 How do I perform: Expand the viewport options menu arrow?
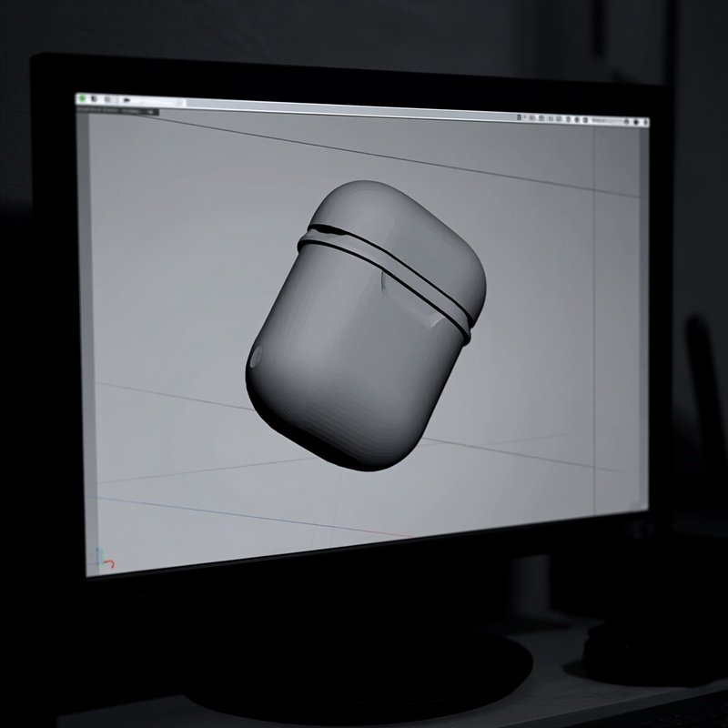(149, 111)
